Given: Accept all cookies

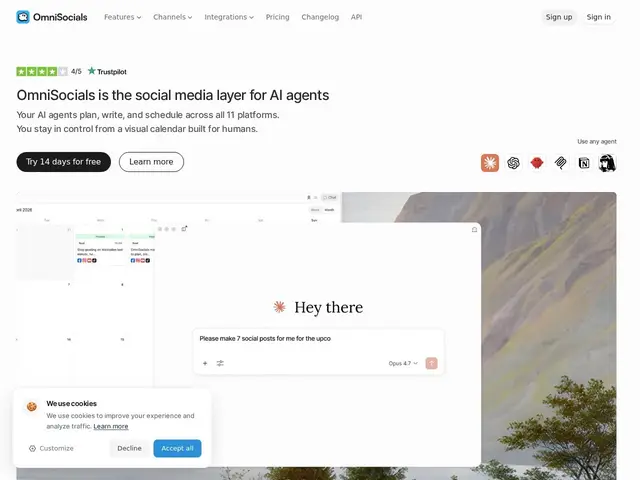Looking at the screenshot, I should pyautogui.click(x=177, y=448).
